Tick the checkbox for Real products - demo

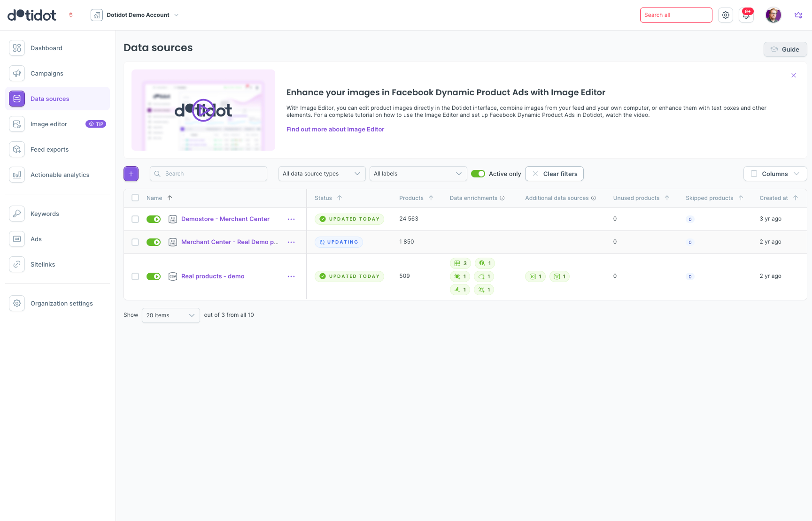tap(135, 276)
